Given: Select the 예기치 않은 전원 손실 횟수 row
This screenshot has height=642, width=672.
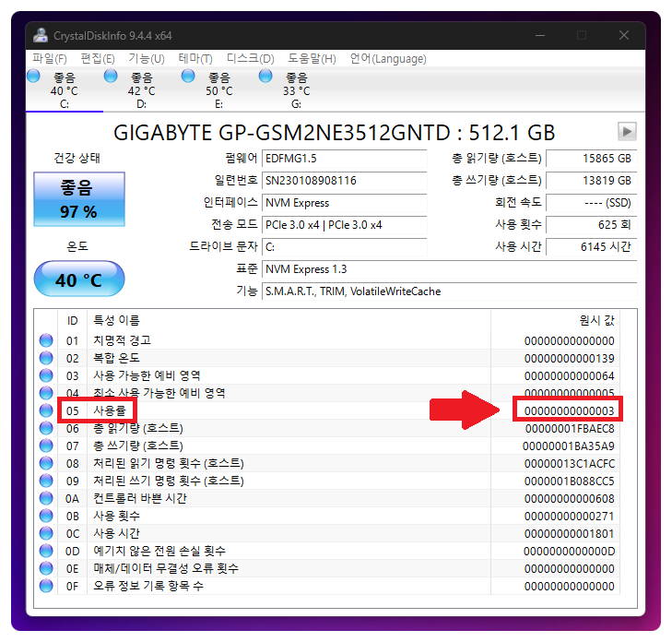Looking at the screenshot, I should tap(327, 551).
